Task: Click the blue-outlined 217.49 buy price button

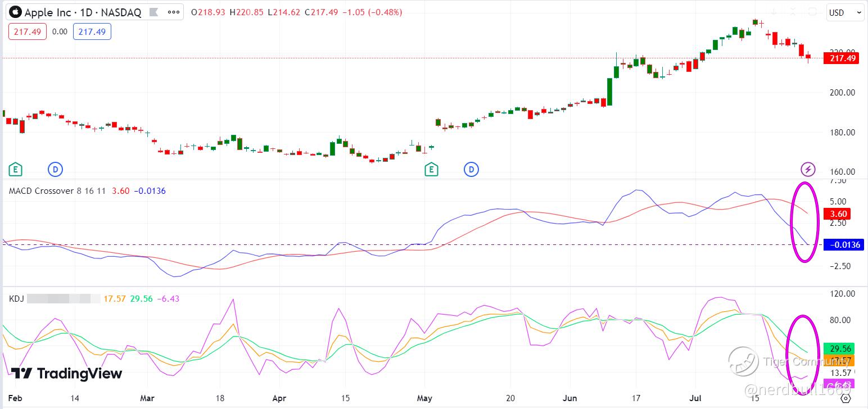Action: 92,32
